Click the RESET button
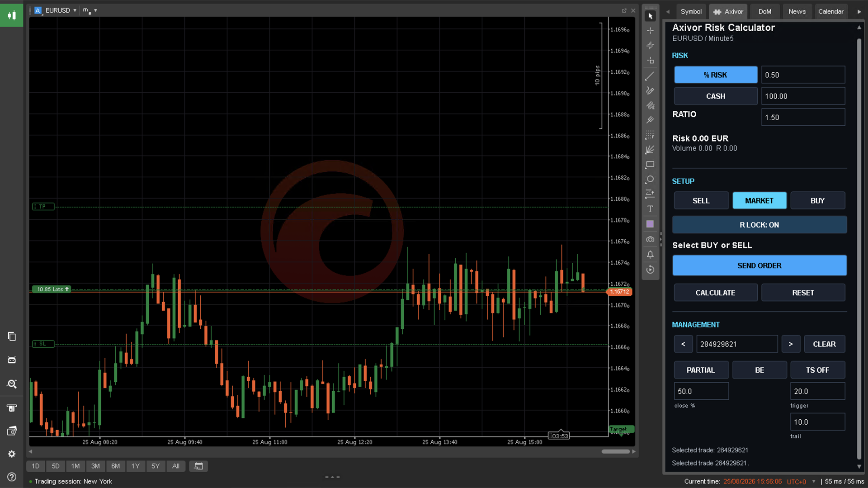 tap(803, 293)
